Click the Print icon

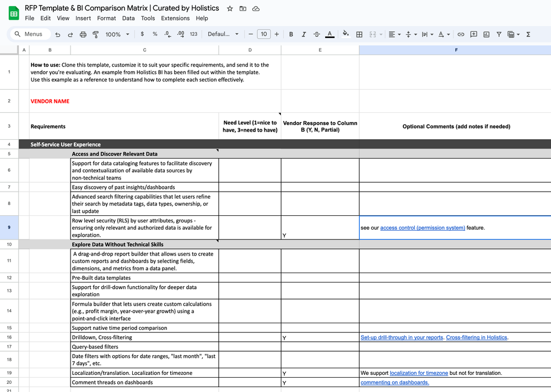(x=82, y=34)
